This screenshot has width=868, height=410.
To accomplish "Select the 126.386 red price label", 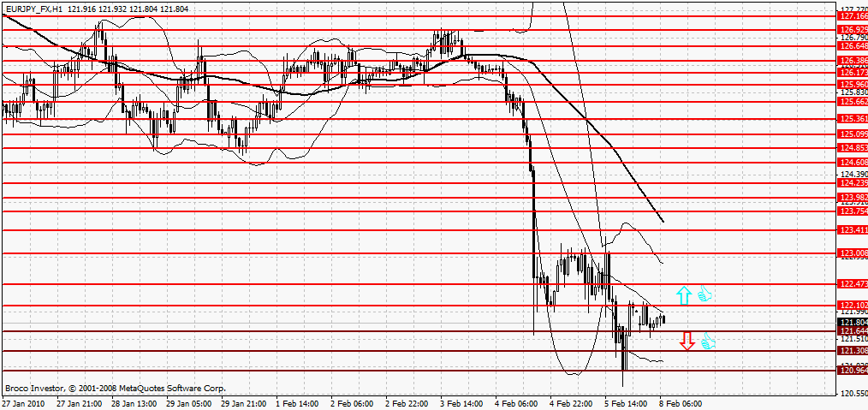I will (853, 60).
